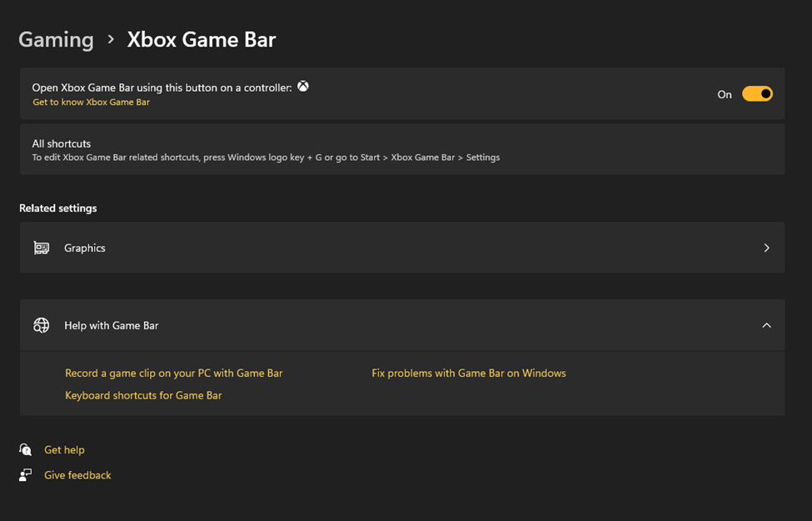Click the Give feedback person icon
The image size is (812, 521).
26,475
